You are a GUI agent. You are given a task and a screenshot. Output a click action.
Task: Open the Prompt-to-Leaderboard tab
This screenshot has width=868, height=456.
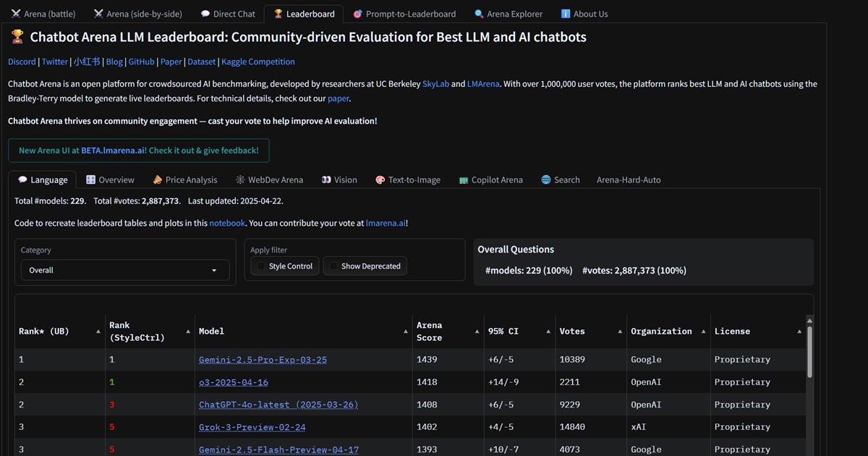tap(404, 14)
